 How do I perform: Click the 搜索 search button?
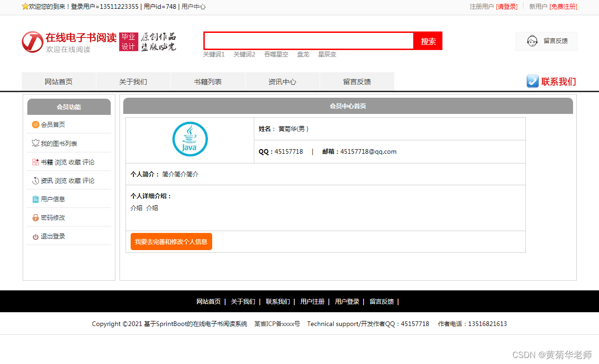click(x=428, y=41)
